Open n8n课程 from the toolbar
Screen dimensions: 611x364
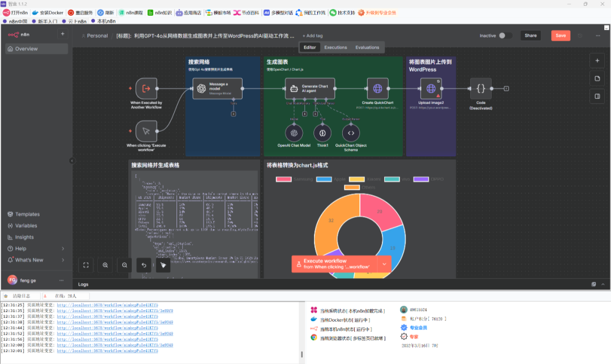[131, 13]
